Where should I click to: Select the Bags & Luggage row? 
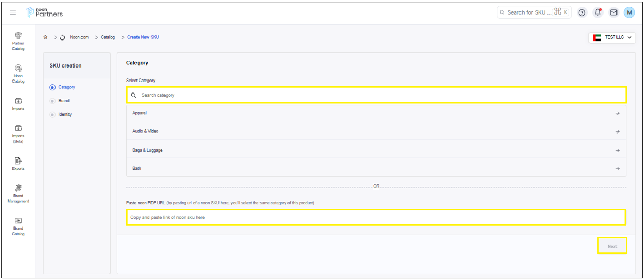click(x=376, y=150)
